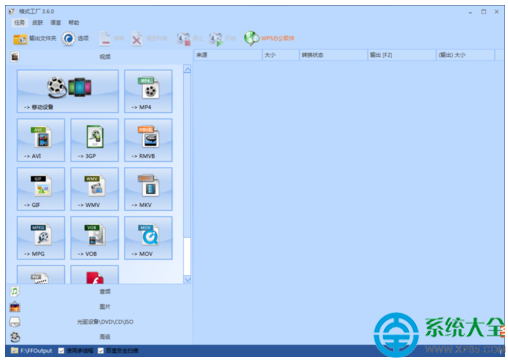Open the last menu in menu bar
Viewport: 508px width, 360px height.
pyautogui.click(x=74, y=23)
